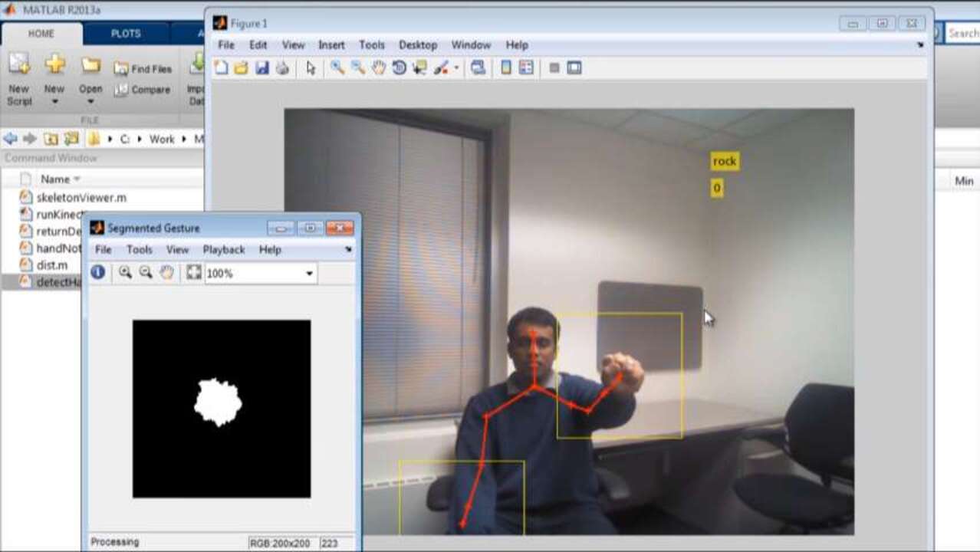Select skeletonViewer.m in the file list
Screen dimensions: 980x552
pos(81,198)
